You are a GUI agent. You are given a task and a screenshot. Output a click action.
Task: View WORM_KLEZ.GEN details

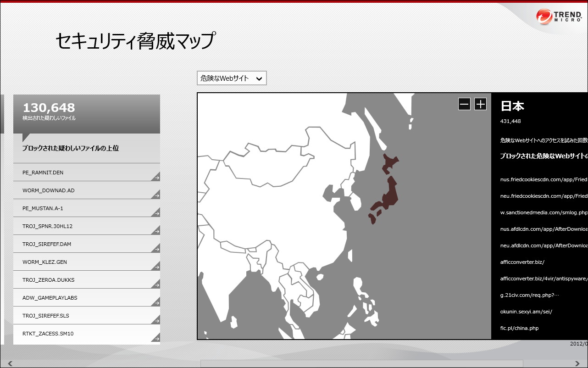[87, 262]
